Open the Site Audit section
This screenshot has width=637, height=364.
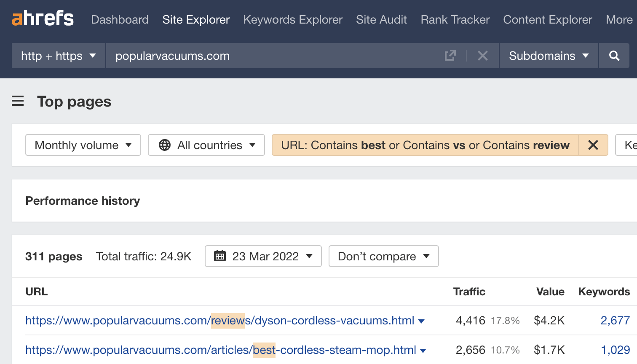[x=381, y=19]
